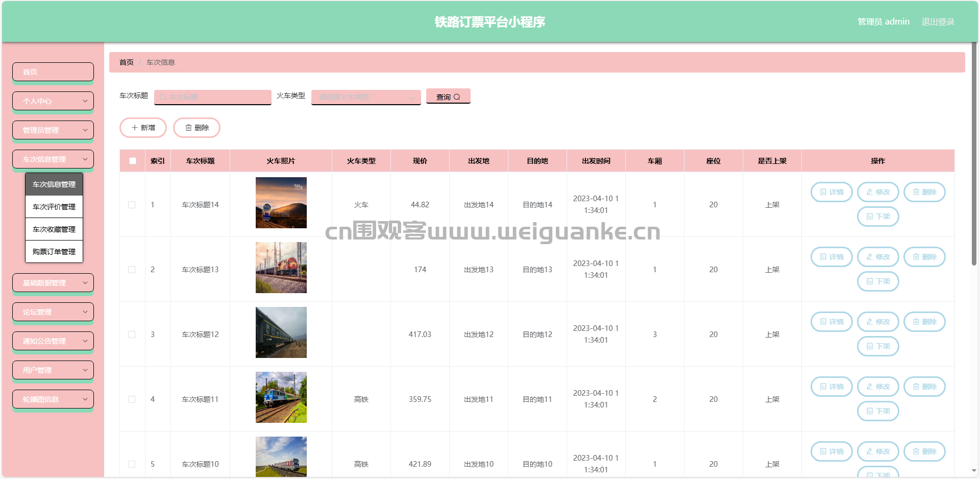Screen dimensions: 980x479
Task: Select 车次评价管理 submenu item
Action: [x=54, y=207]
